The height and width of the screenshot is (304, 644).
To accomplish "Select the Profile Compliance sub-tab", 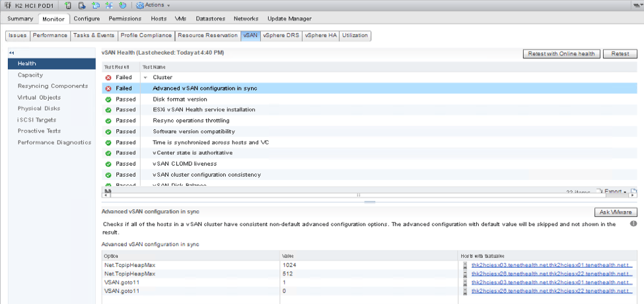I will click(x=146, y=36).
